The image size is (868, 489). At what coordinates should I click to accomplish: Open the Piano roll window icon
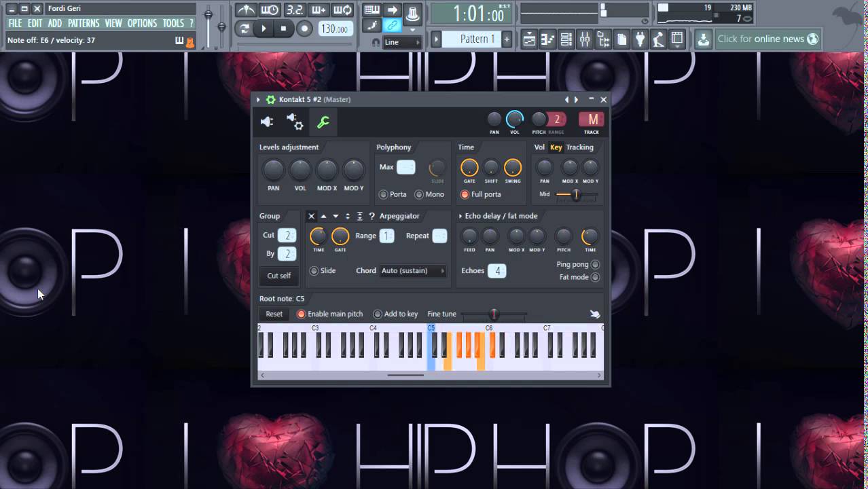(x=547, y=39)
